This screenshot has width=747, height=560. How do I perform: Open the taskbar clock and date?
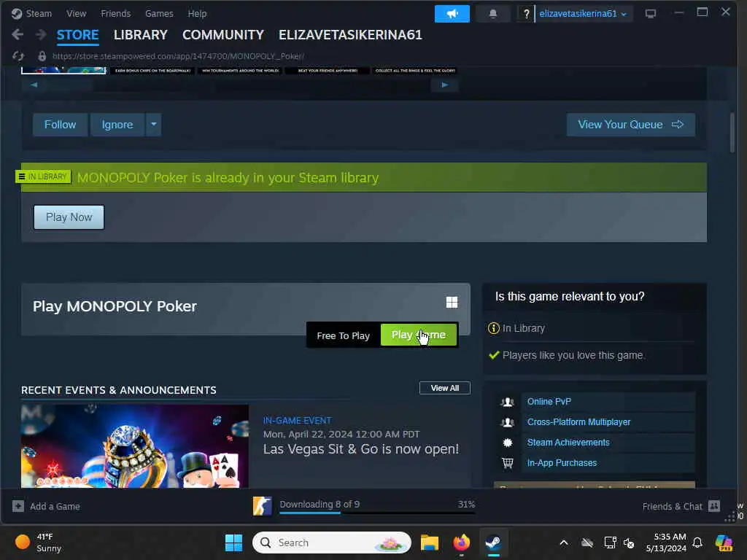pos(665,542)
